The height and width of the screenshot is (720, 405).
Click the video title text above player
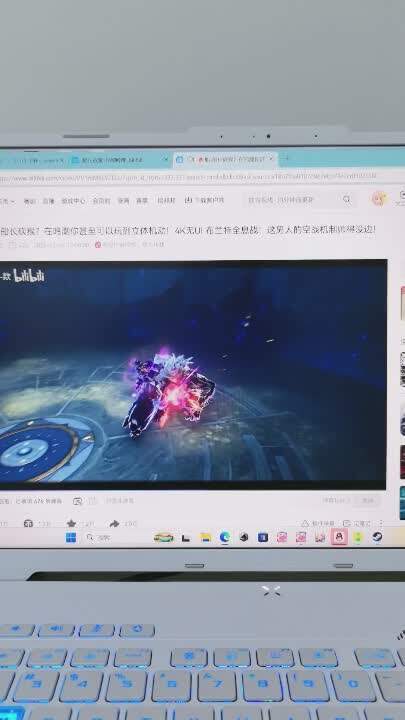click(187, 230)
